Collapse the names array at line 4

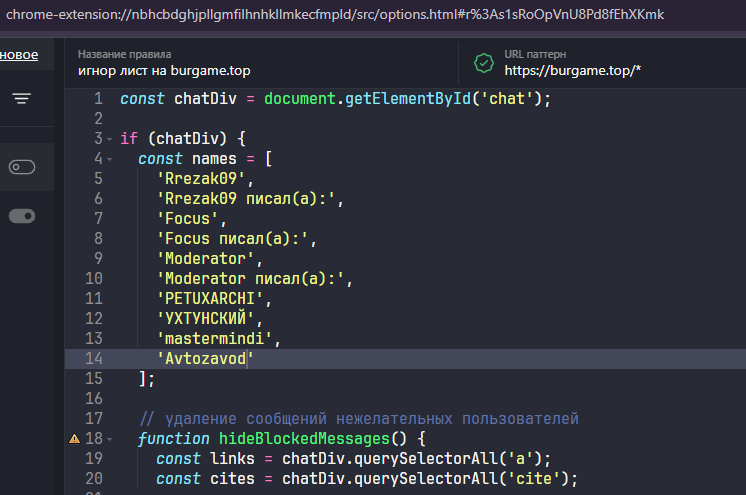110,159
